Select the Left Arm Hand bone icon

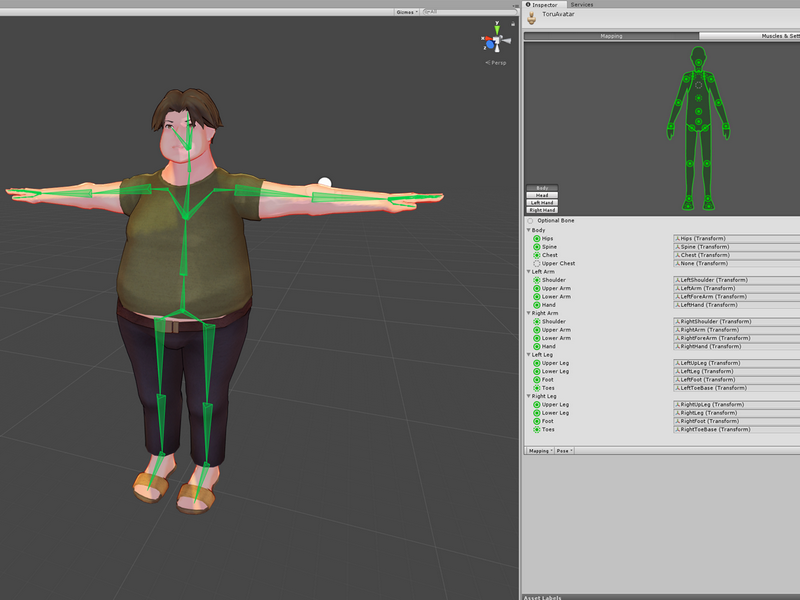click(x=537, y=305)
